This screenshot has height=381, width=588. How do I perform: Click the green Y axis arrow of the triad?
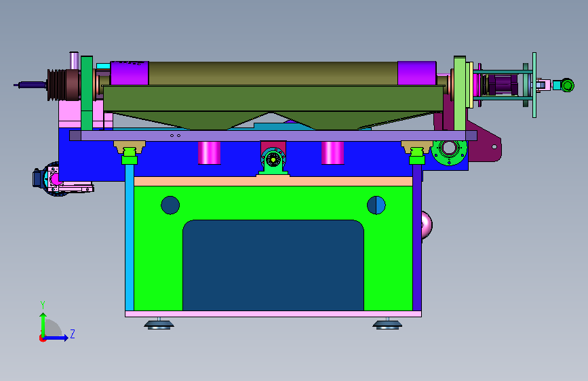click(43, 325)
